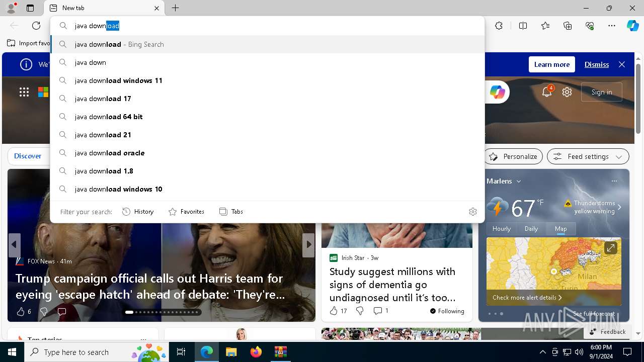Open a new tab with plus button

tap(175, 8)
